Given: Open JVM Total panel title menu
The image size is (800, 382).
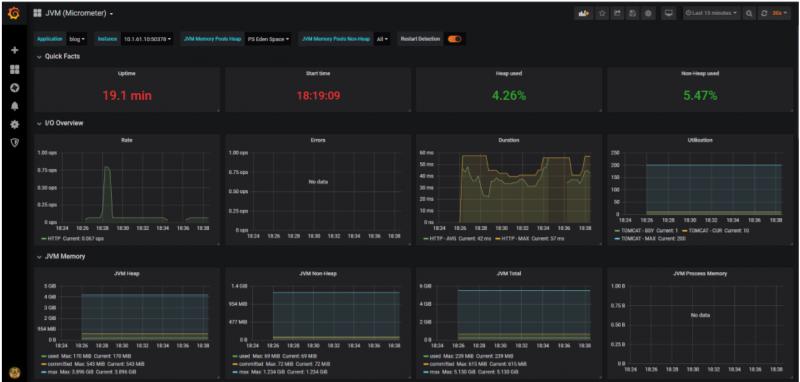Looking at the screenshot, I should click(509, 273).
